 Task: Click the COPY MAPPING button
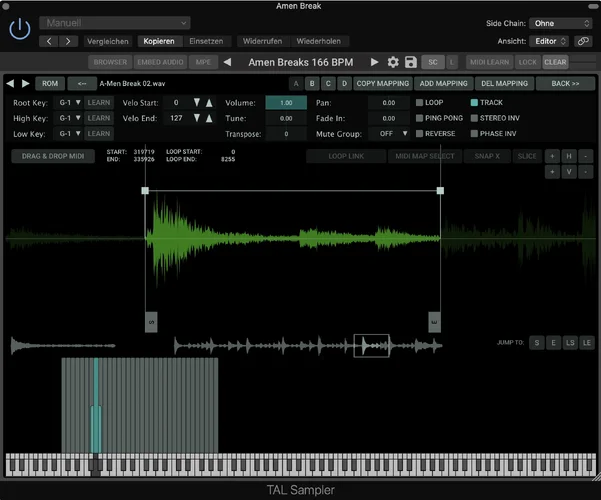[x=383, y=83]
